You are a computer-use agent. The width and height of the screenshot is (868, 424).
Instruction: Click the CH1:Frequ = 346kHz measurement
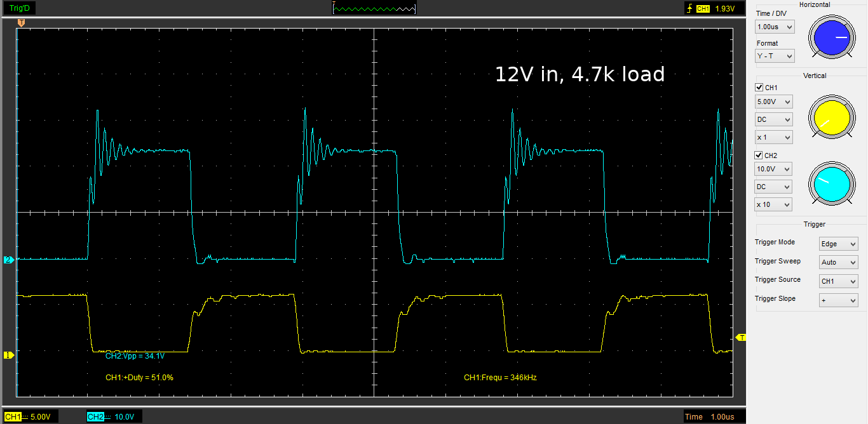(500, 378)
